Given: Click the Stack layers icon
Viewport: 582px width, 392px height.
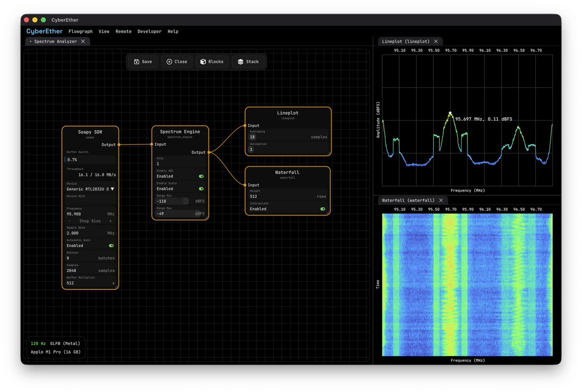Looking at the screenshot, I should click(x=241, y=62).
